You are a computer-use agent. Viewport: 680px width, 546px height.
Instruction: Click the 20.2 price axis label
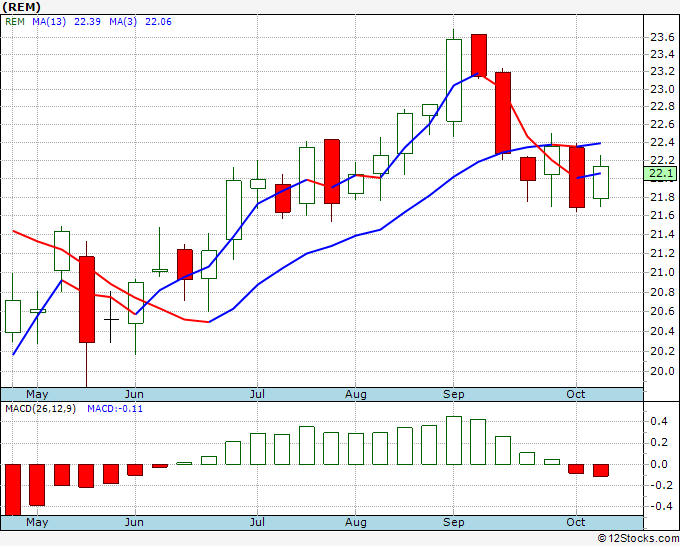pyautogui.click(x=662, y=351)
